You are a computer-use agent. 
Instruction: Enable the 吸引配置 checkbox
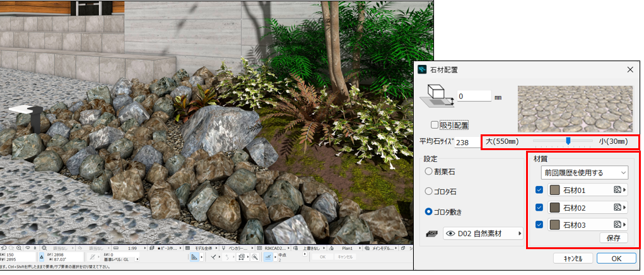pyautogui.click(x=435, y=126)
